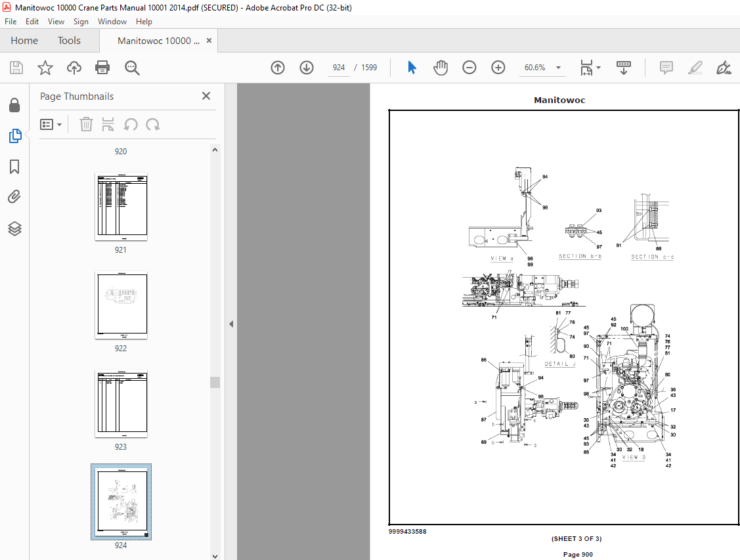Select the highlighter tool
This screenshot has width=740, height=560.
[695, 68]
